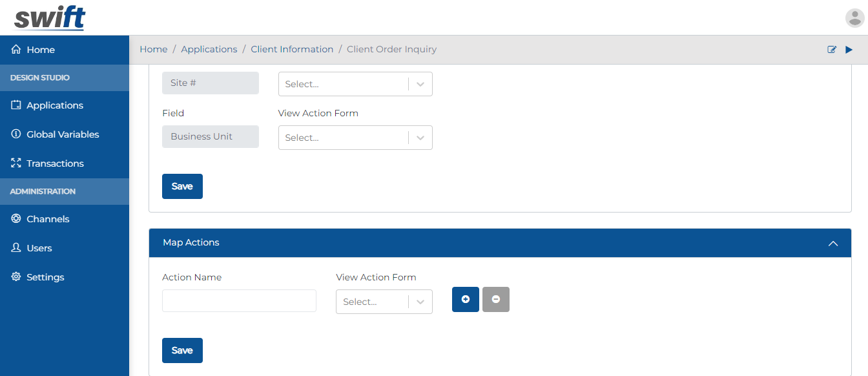868x376 pixels.
Task: Open Map Actions View Action Form dropdown
Action: [x=384, y=302]
